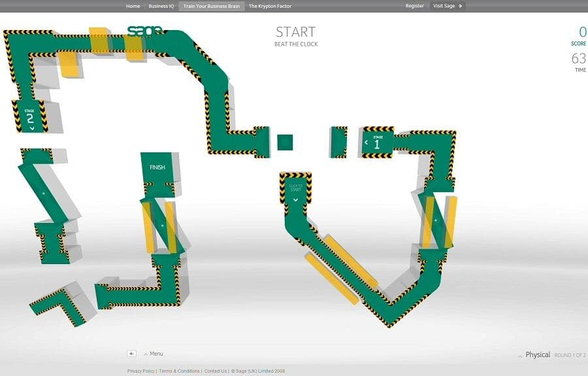This screenshot has height=376, width=588.
Task: Click the score value 0
Action: click(x=582, y=32)
